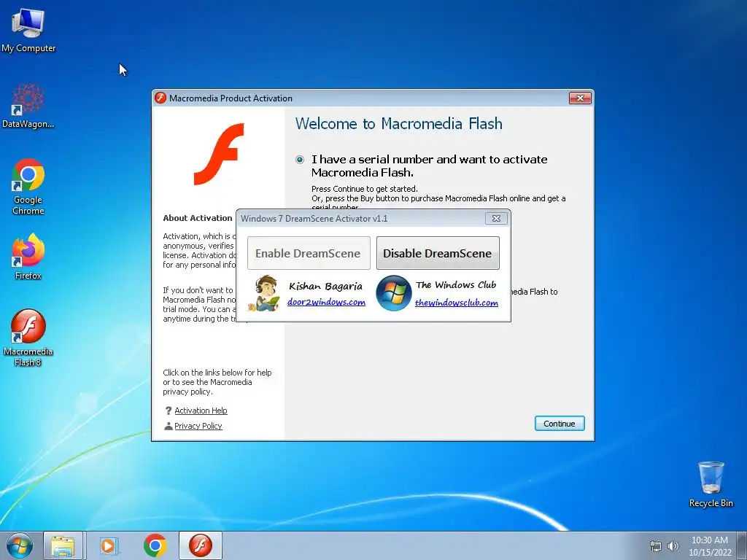The height and width of the screenshot is (560, 747).
Task: Click the 'Welcome to Macromedia Flash' heading
Action: pos(399,124)
